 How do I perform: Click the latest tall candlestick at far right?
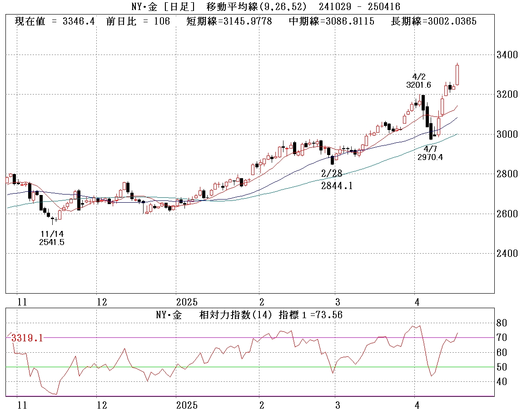point(457,75)
